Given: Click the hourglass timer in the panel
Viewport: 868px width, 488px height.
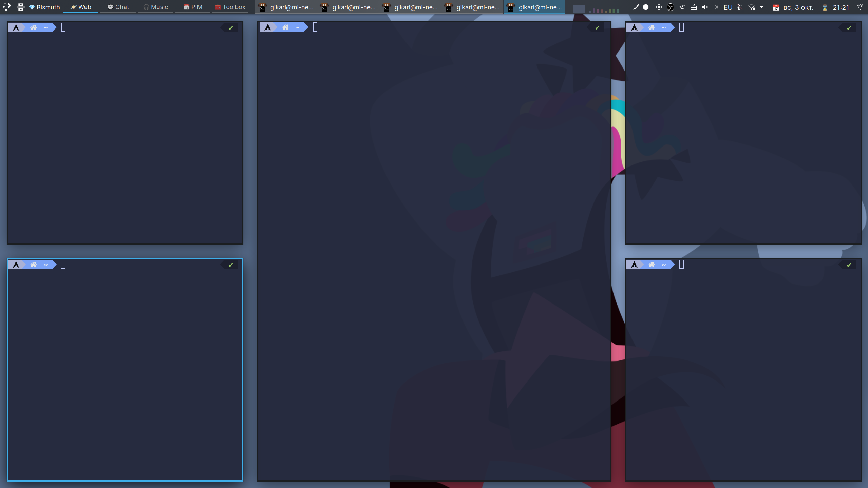Looking at the screenshot, I should pyautogui.click(x=825, y=7).
